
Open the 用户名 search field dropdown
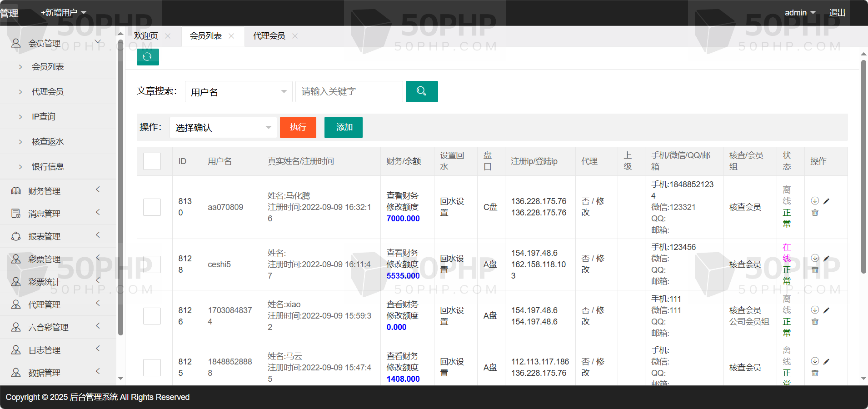pyautogui.click(x=238, y=92)
